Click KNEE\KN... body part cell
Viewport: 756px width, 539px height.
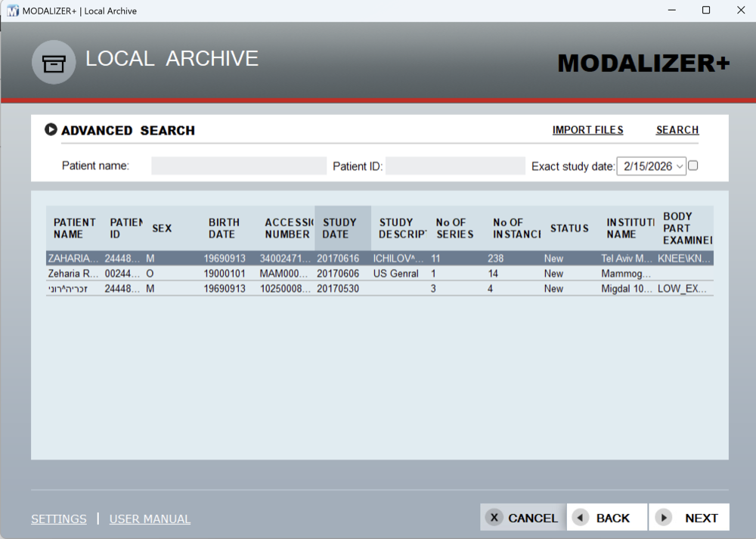683,259
